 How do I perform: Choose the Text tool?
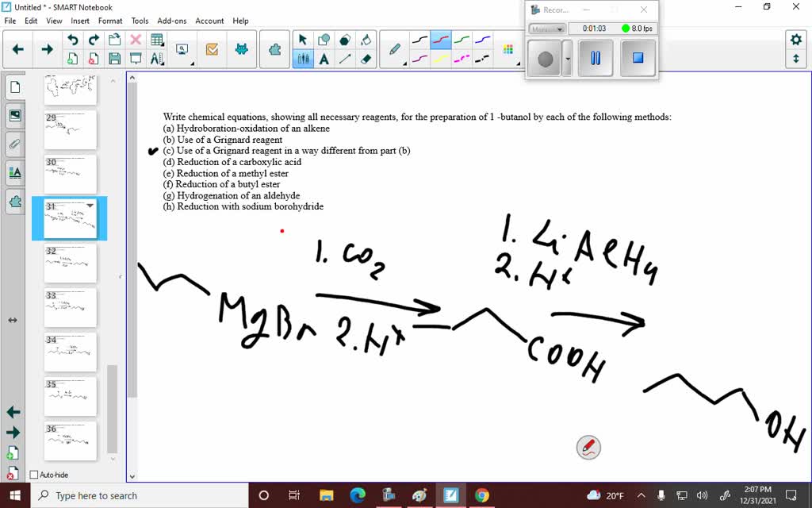pyautogui.click(x=324, y=58)
